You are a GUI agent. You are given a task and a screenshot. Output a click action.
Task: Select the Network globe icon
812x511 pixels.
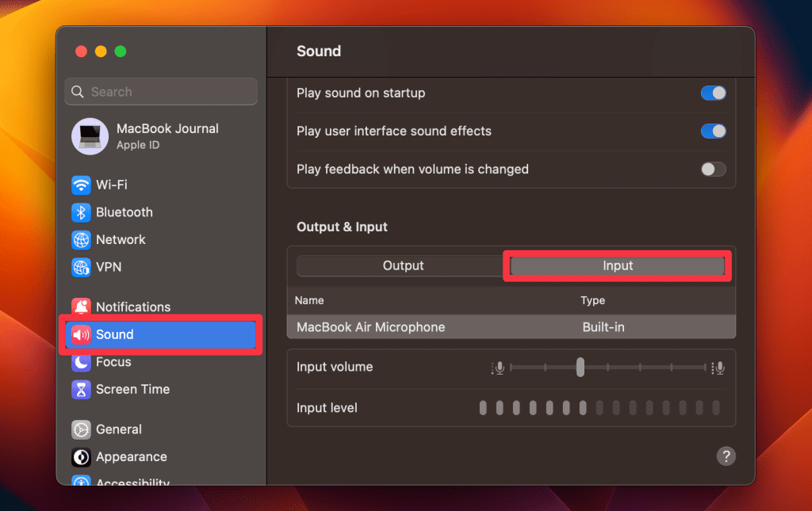pos(81,239)
